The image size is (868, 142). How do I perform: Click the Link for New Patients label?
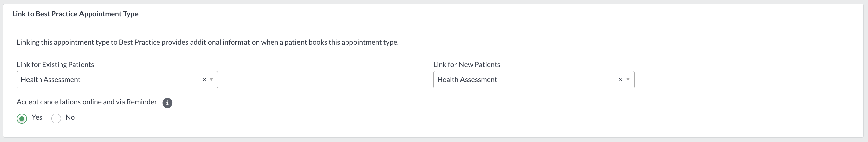pyautogui.click(x=467, y=64)
